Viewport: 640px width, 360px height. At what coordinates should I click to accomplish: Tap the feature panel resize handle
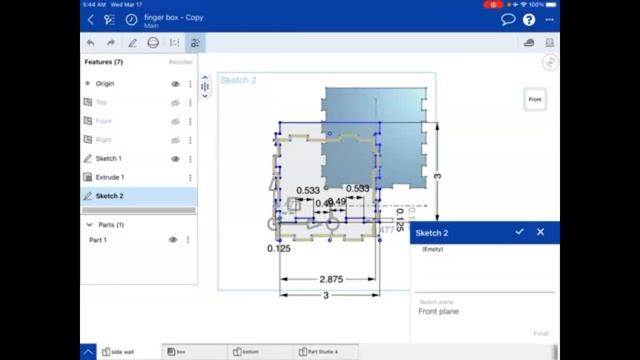pyautogui.click(x=205, y=87)
